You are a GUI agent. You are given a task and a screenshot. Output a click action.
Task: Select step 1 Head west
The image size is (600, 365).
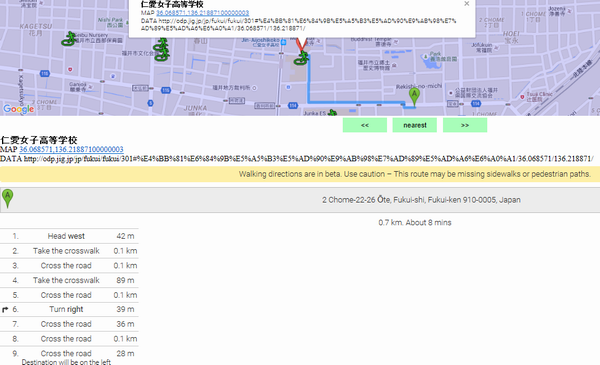click(x=69, y=236)
